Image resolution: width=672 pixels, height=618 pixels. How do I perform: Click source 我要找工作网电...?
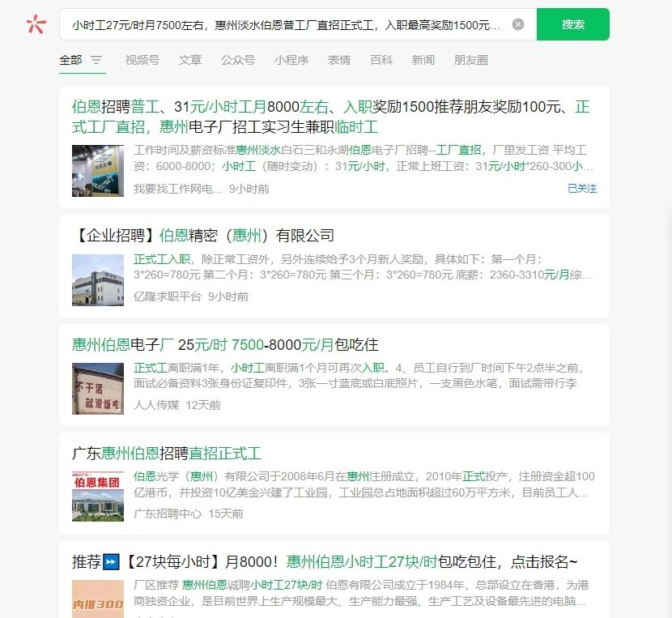[x=178, y=190]
